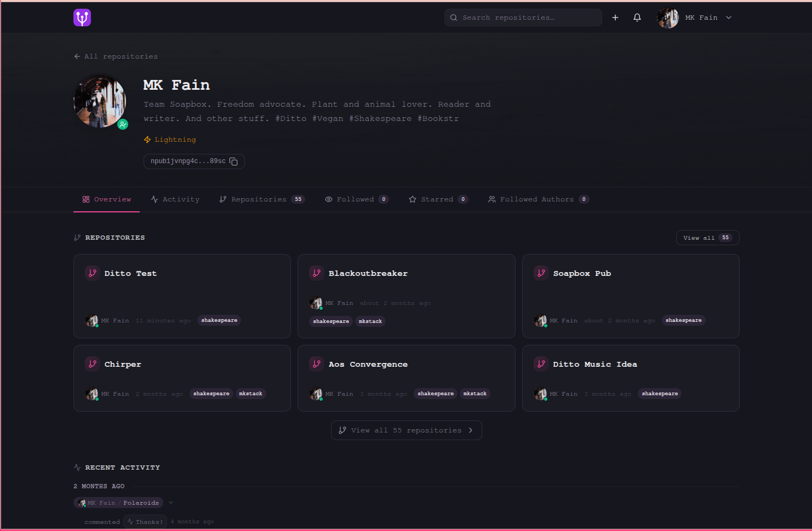The image size is (812, 531).
Task: Click shakespeare tag on Chirper card
Action: 211,394
